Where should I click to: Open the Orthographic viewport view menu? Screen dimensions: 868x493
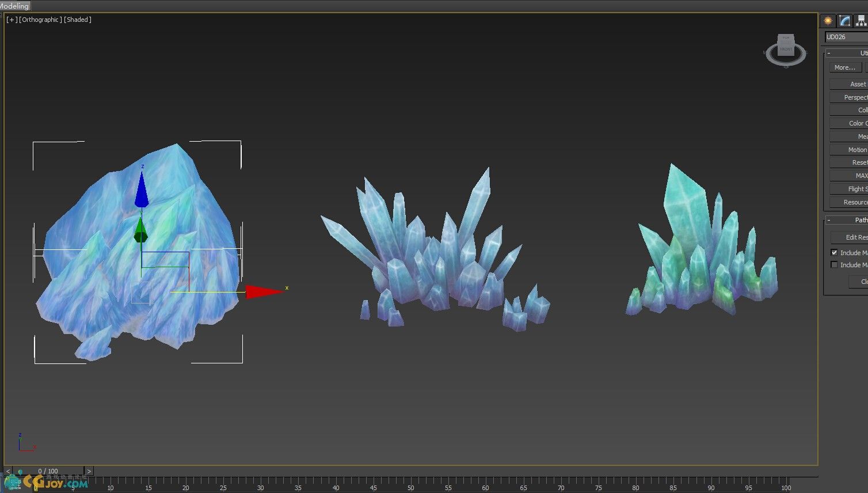pyautogui.click(x=40, y=20)
